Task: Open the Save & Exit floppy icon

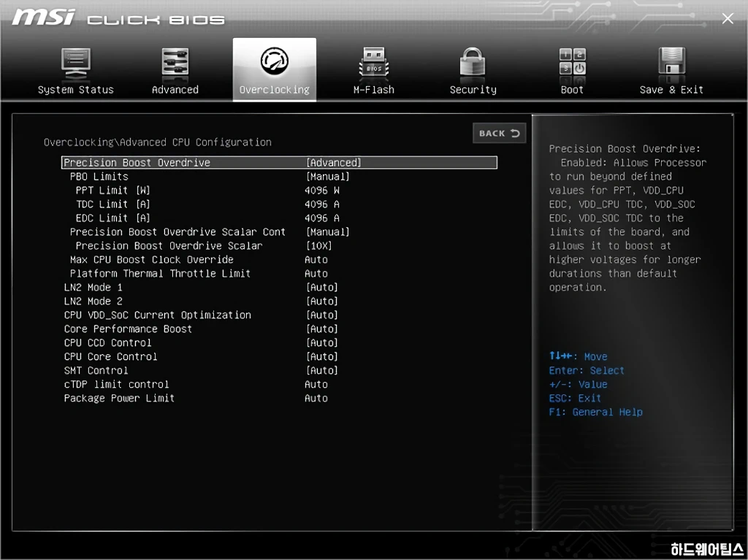Action: tap(672, 61)
